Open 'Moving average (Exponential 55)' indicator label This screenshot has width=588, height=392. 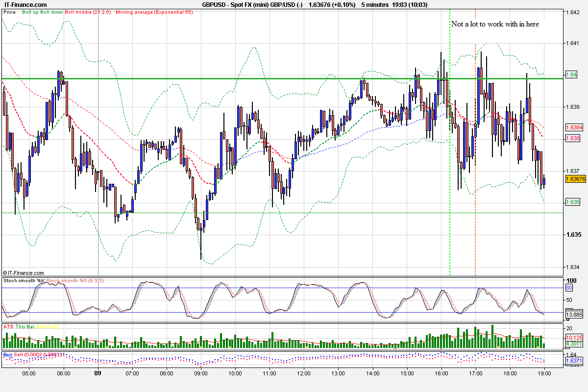(154, 12)
